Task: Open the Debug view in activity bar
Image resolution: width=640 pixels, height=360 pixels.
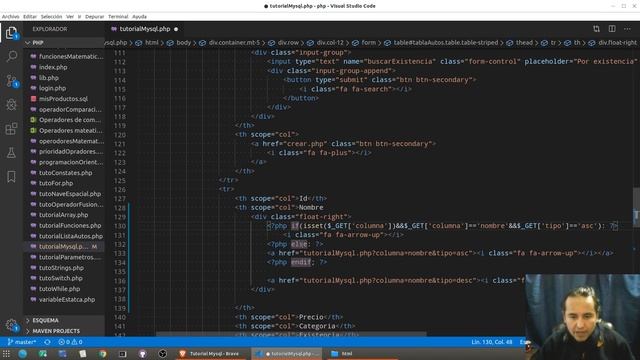Action: [11, 104]
